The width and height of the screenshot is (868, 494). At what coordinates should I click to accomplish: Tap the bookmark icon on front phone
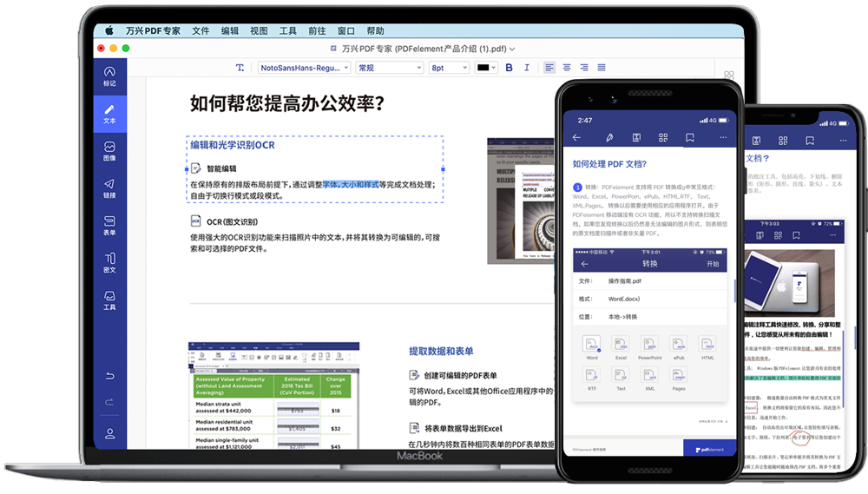(690, 137)
